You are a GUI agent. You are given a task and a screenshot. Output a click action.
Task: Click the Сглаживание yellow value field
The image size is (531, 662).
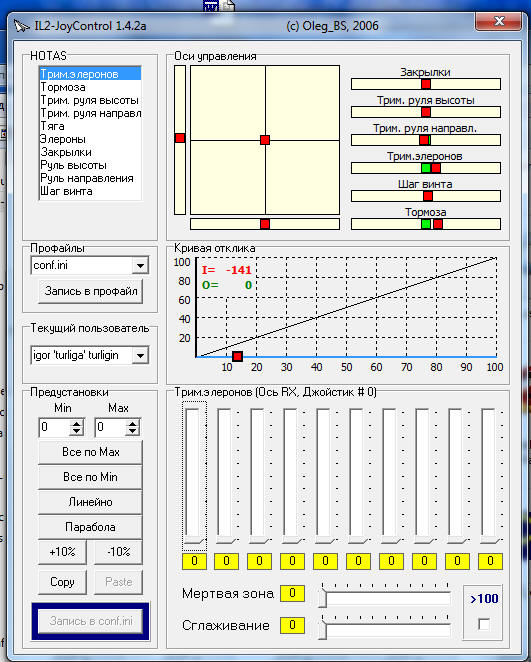click(x=292, y=625)
